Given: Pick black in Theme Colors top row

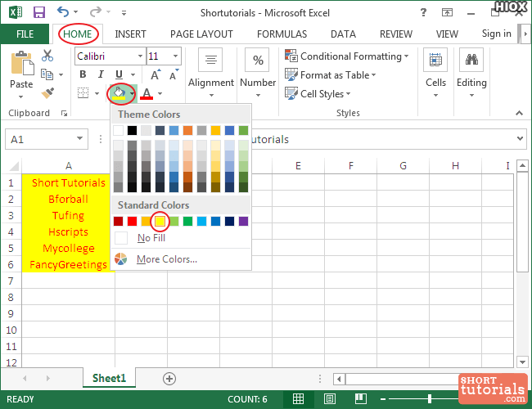Looking at the screenshot, I should [132, 130].
